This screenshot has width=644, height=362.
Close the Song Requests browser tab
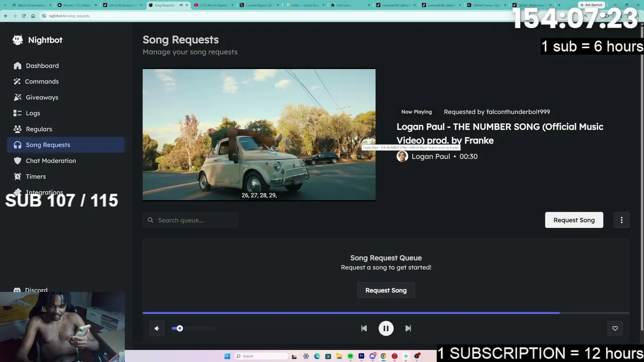click(x=187, y=5)
